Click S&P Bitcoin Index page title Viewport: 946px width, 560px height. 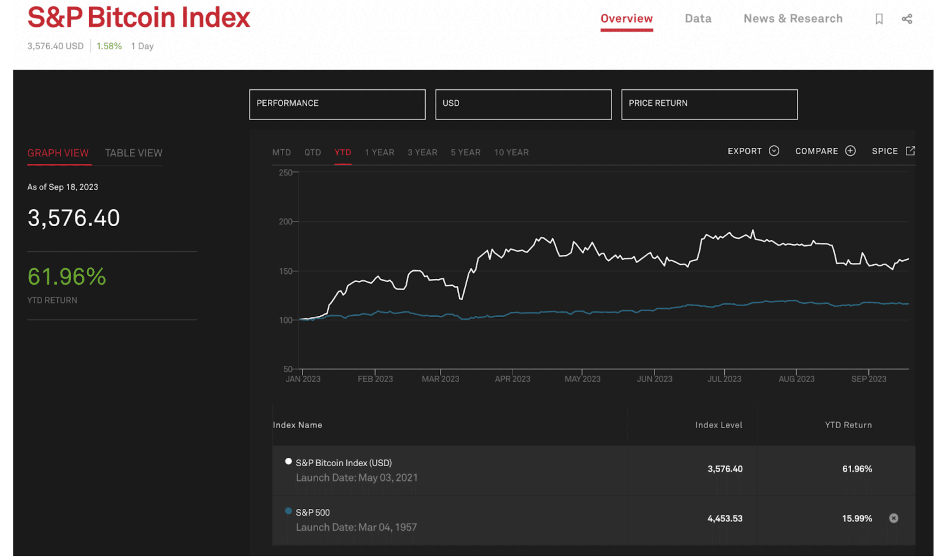(x=139, y=18)
